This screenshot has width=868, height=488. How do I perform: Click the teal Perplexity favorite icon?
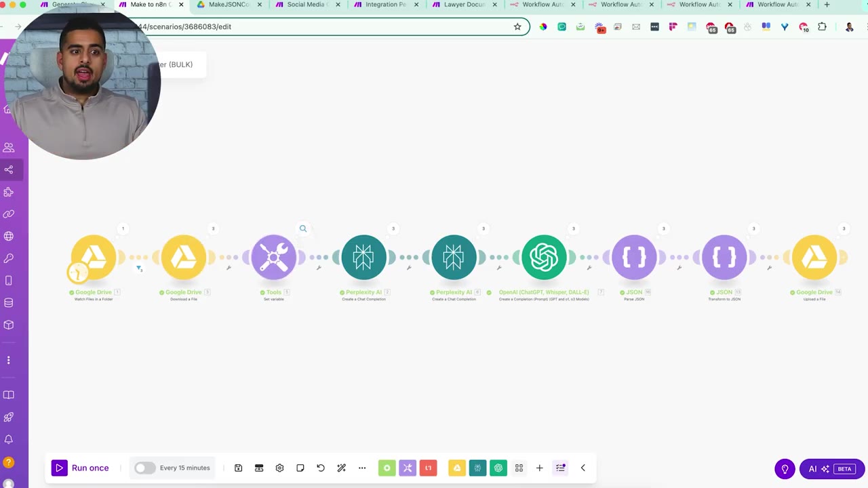478,468
